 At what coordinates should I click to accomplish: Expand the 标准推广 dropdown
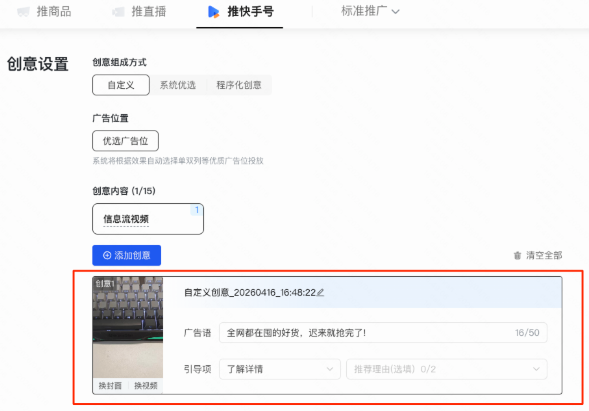click(370, 11)
